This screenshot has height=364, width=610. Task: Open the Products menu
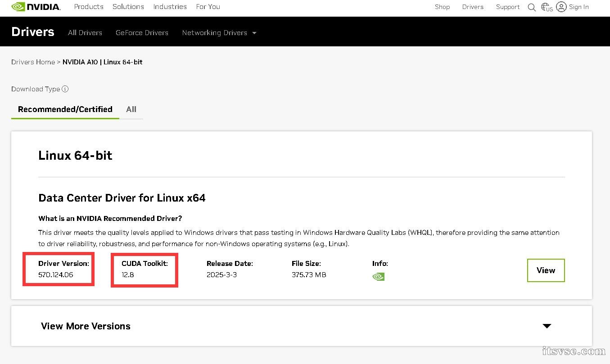89,7
